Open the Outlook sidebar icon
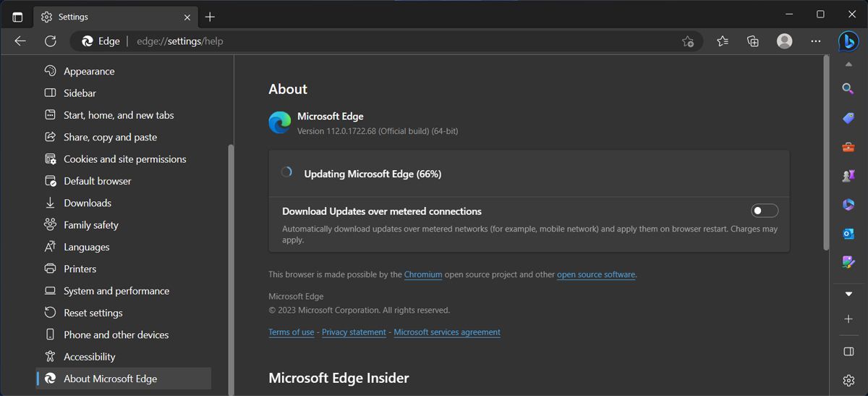This screenshot has height=396, width=868. tap(848, 233)
